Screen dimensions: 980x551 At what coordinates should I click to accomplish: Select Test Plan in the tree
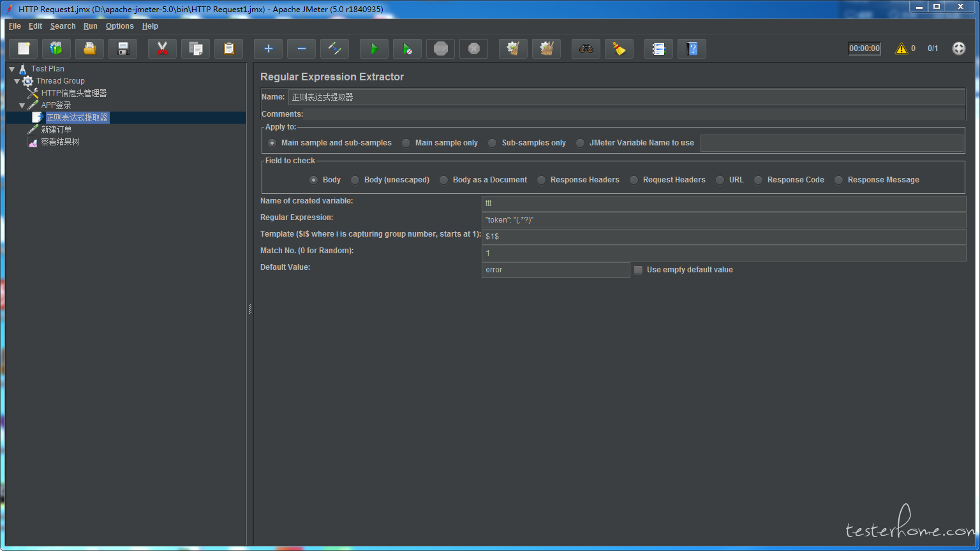48,69
